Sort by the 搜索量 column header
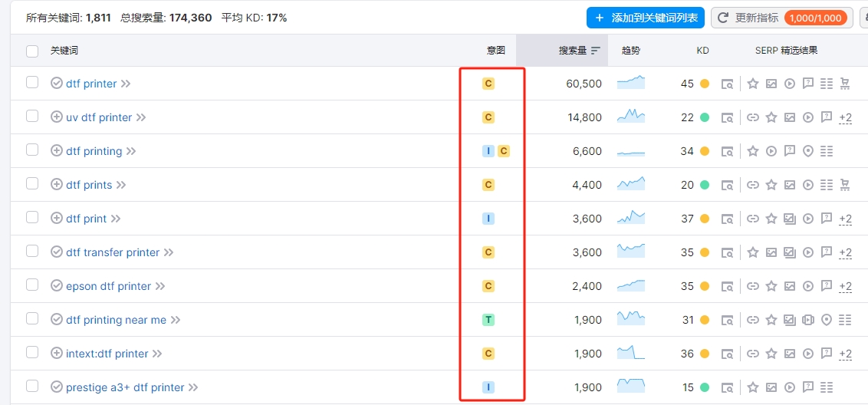Viewport: 868px width, 405px height. pos(572,51)
